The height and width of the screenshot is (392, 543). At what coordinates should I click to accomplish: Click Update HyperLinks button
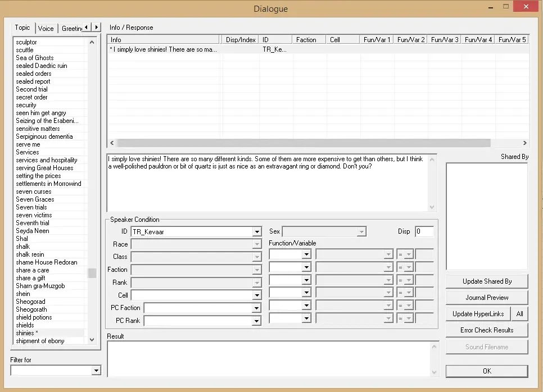click(x=478, y=314)
